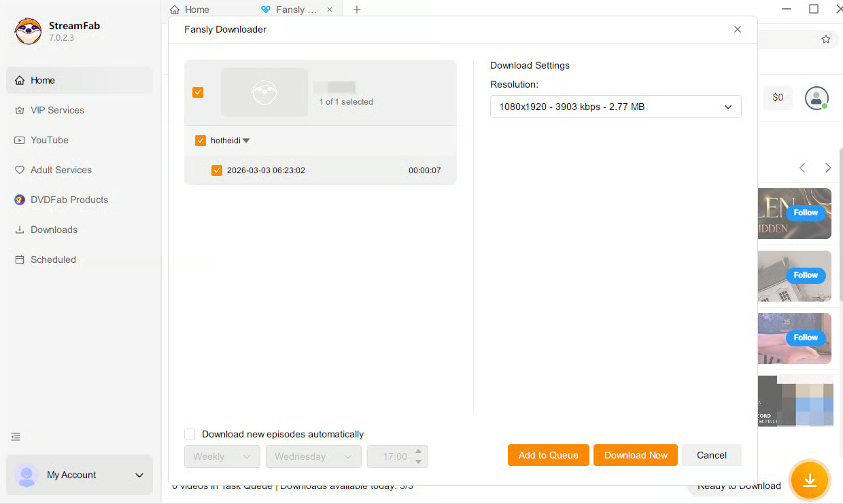Expand the My Account dropdown
Screen dimensions: 843x504
139,475
